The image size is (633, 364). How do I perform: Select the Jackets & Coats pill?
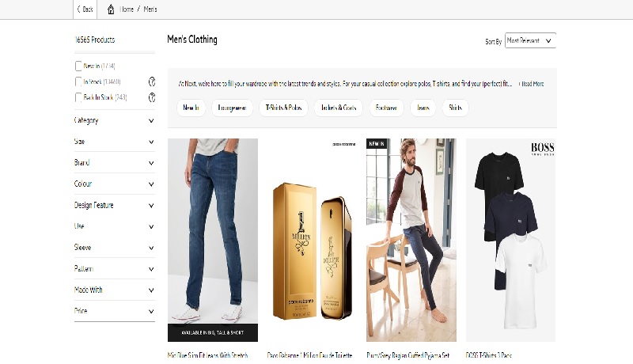click(x=339, y=108)
